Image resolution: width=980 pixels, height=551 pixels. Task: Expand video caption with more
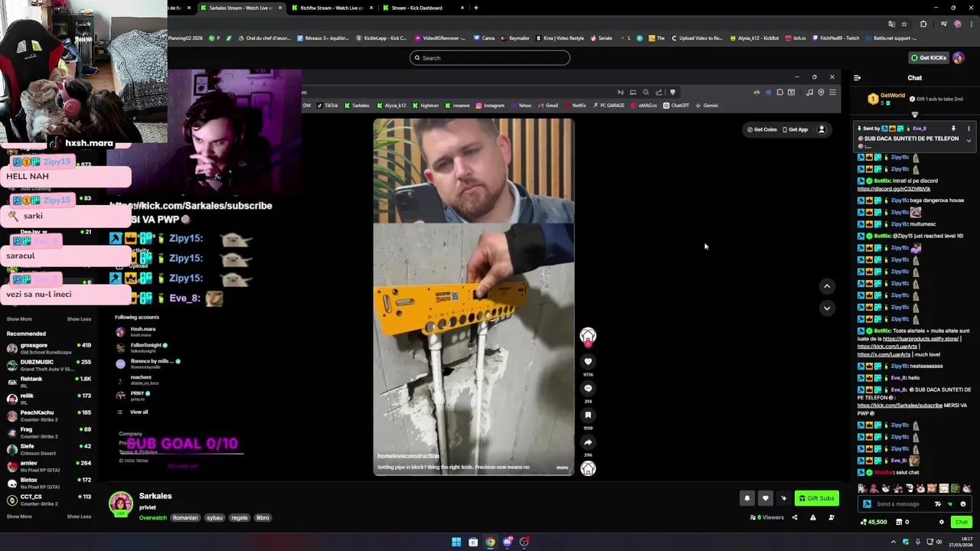tap(562, 467)
